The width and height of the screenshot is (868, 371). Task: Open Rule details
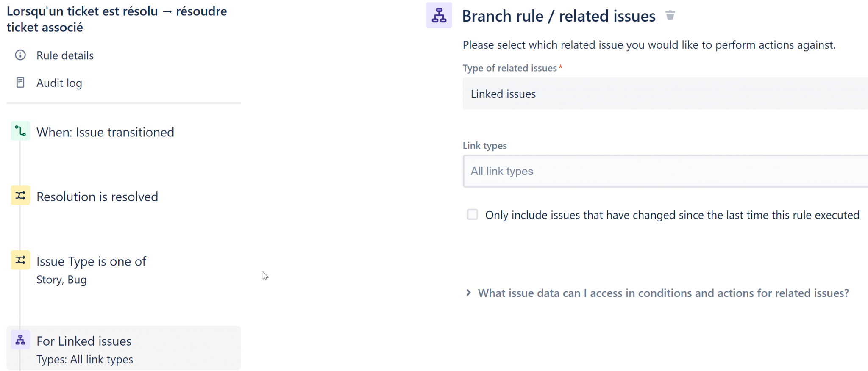(x=65, y=55)
